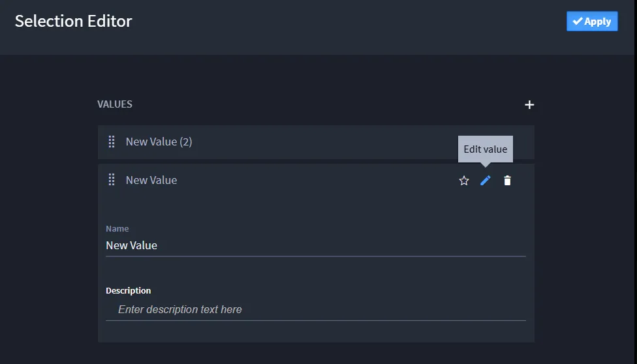Apply the selection editor changes

click(x=592, y=21)
